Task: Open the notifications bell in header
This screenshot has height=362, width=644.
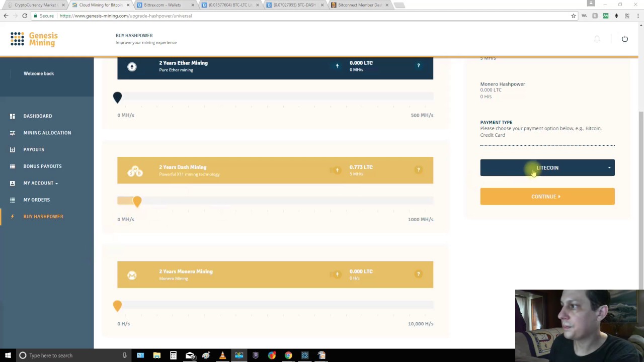Action: point(597,39)
